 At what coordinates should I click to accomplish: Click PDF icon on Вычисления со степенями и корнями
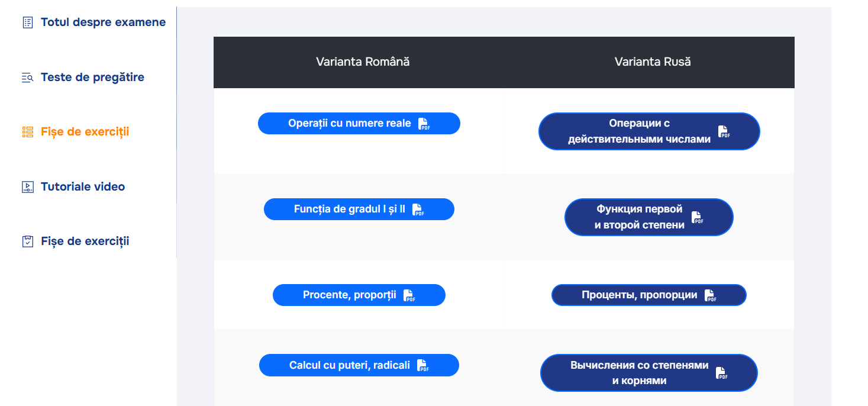[721, 373]
